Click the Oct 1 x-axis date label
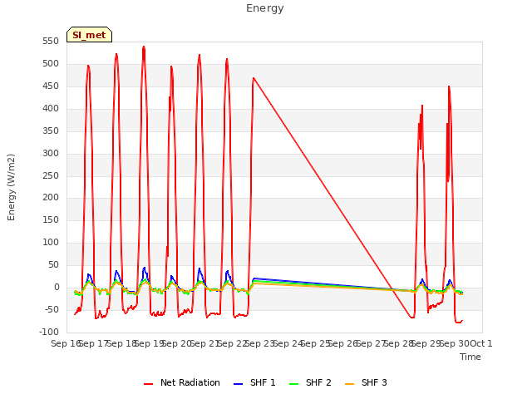The image size is (532, 399). (x=480, y=343)
